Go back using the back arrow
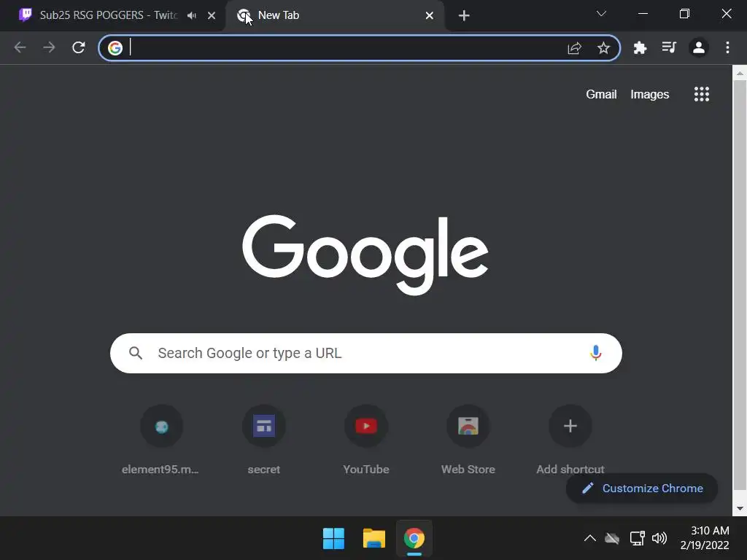 (20, 47)
